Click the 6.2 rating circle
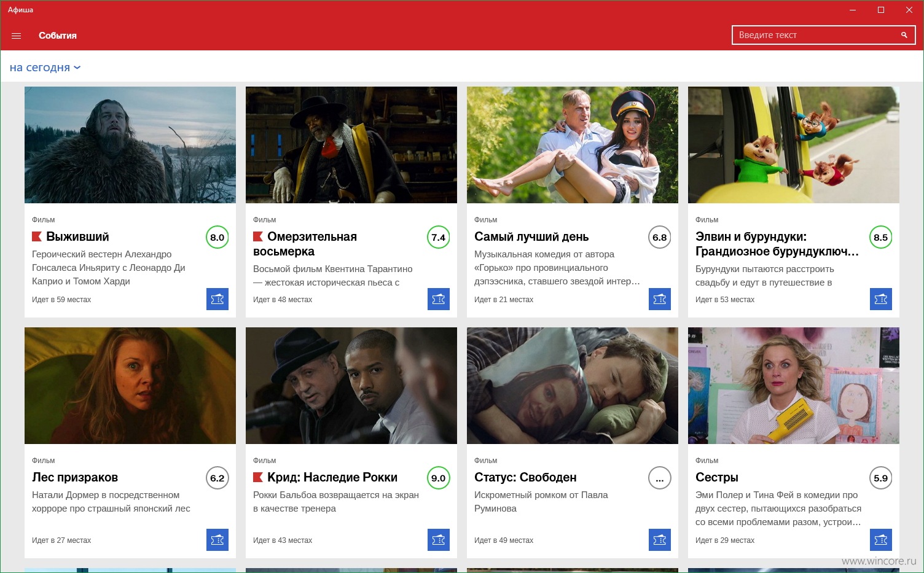 [217, 478]
